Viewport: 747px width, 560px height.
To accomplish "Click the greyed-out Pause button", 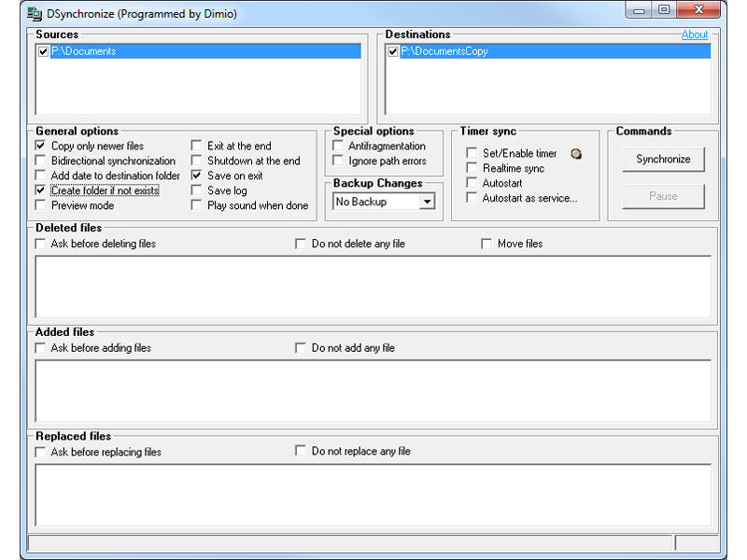I will coord(663,196).
